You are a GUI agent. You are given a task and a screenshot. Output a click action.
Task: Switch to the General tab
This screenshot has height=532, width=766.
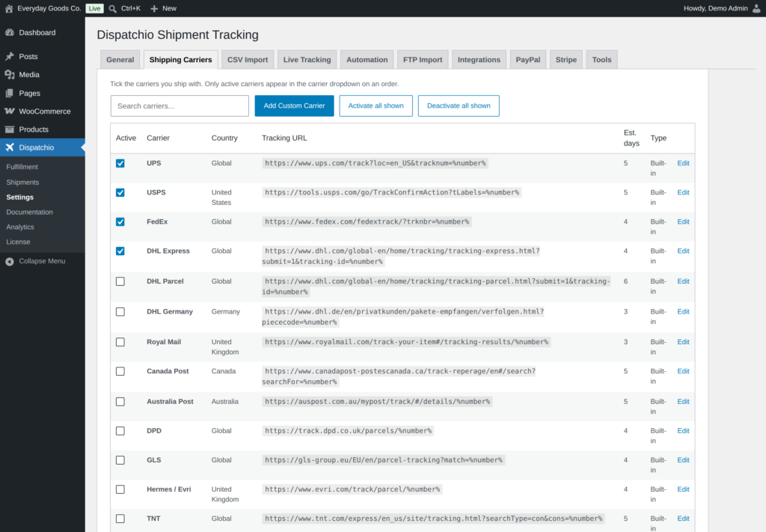(x=120, y=60)
